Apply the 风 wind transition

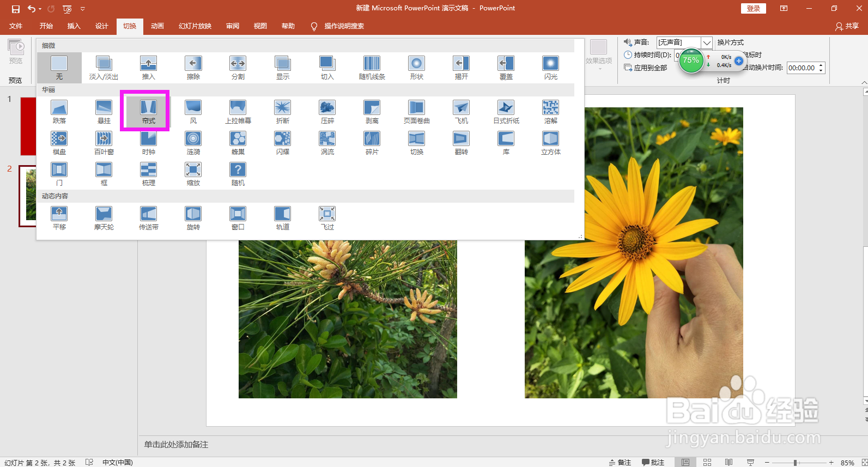pos(193,112)
